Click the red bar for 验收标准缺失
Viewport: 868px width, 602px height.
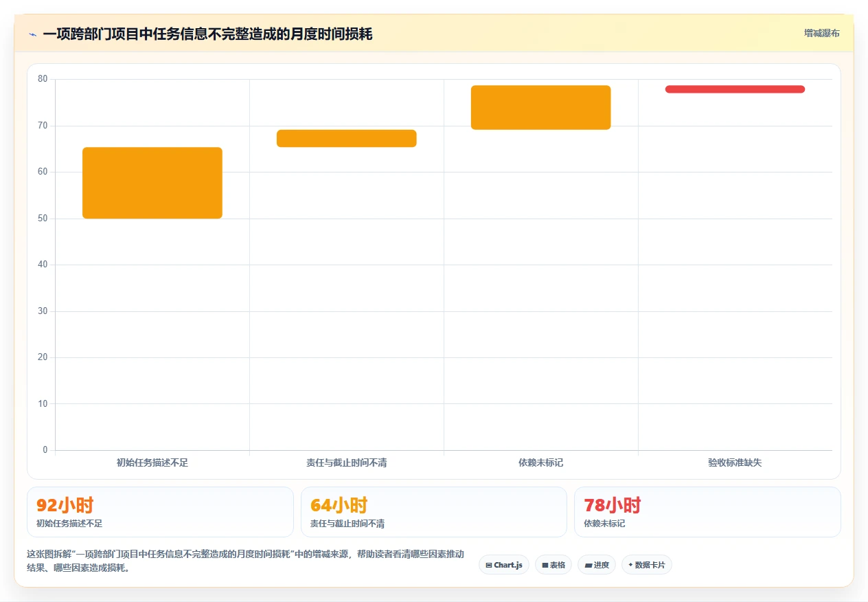(735, 89)
